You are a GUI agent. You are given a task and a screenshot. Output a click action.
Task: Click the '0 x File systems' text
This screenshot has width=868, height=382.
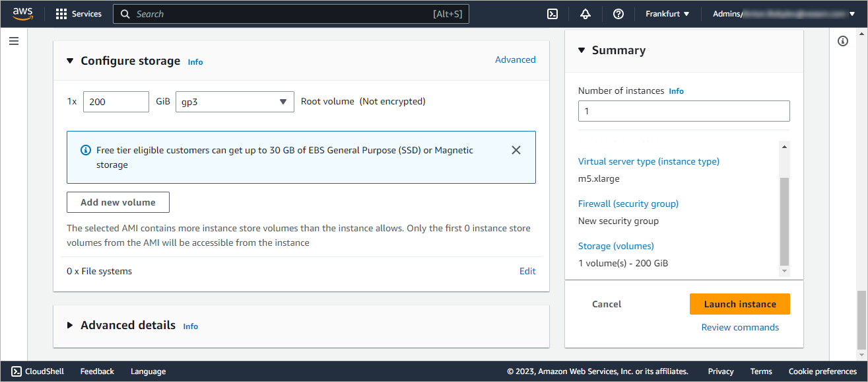click(x=99, y=271)
